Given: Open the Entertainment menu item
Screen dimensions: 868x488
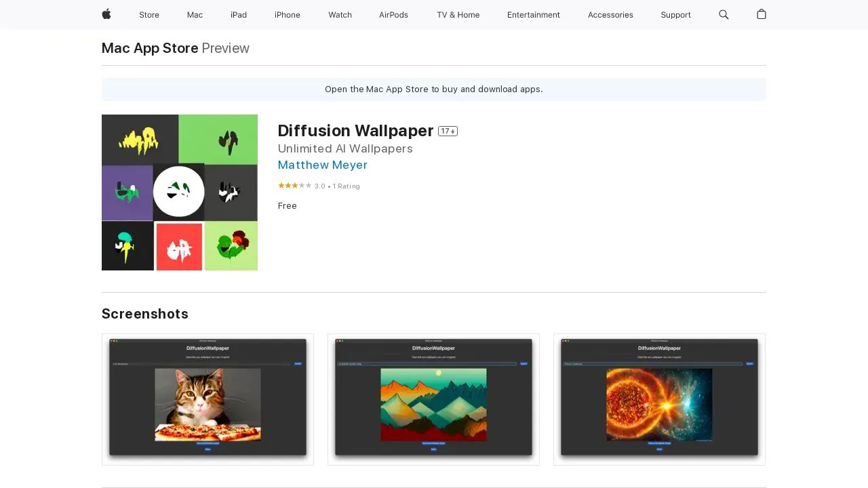Looking at the screenshot, I should tap(533, 14).
